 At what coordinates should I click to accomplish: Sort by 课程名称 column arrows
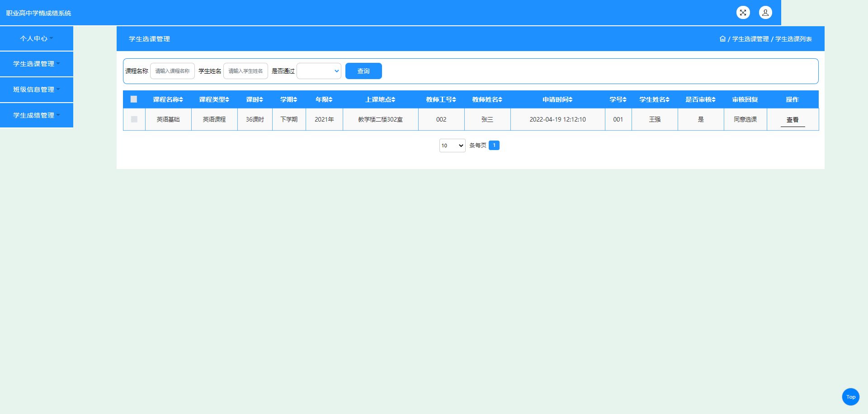tap(181, 99)
